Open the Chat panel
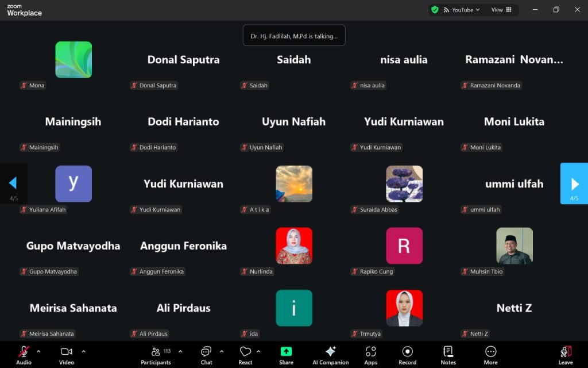This screenshot has width=588, height=368. tap(206, 355)
